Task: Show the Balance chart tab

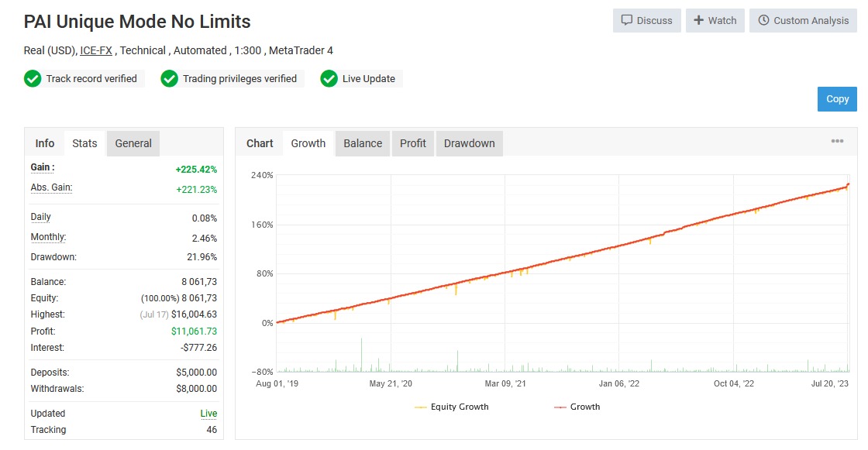Action: [x=363, y=143]
